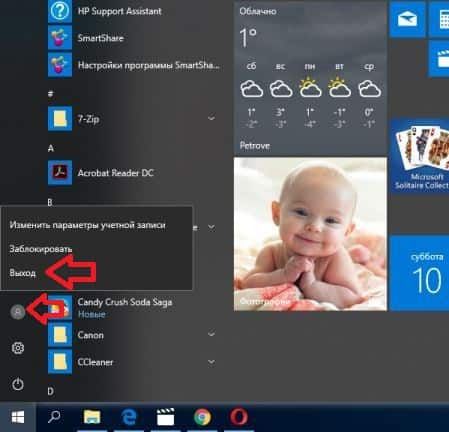
Task: Launch Acrobat Reader DC icon
Action: click(60, 173)
